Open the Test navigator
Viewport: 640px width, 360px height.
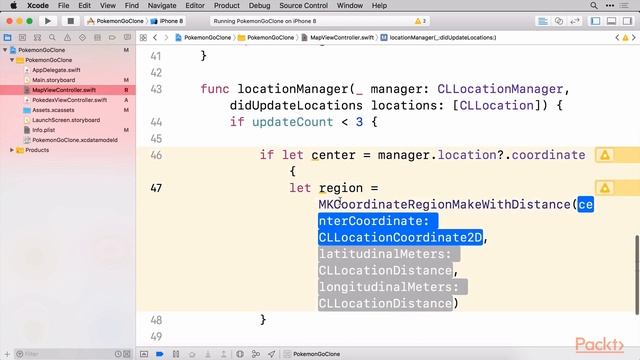(82, 38)
